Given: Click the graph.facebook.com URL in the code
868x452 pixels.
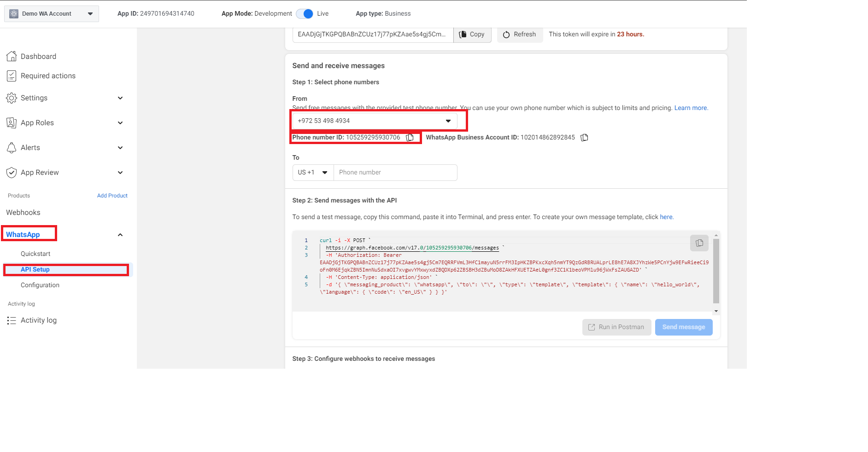Looking at the screenshot, I should 412,248.
